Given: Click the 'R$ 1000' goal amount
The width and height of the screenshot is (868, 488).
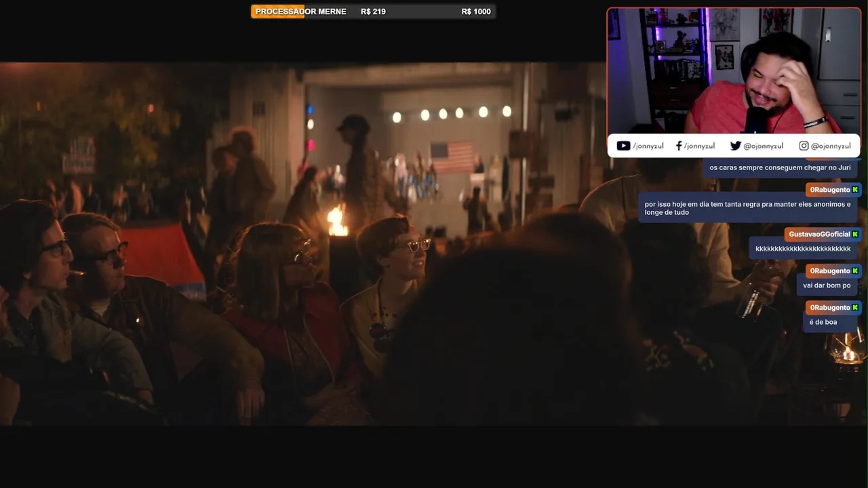Looking at the screenshot, I should point(476,12).
